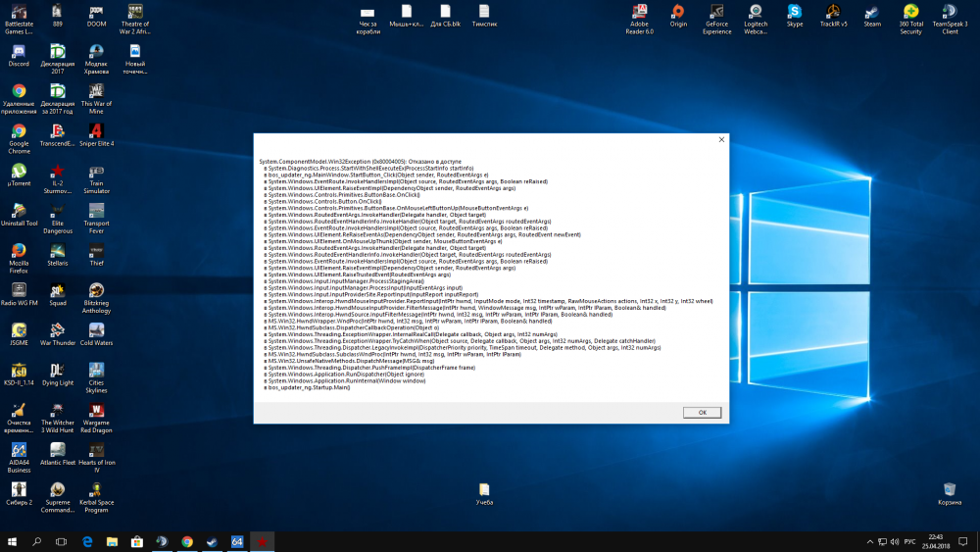Select the War Thunder desktop icon
Screen dimensions: 980x552
point(57,330)
